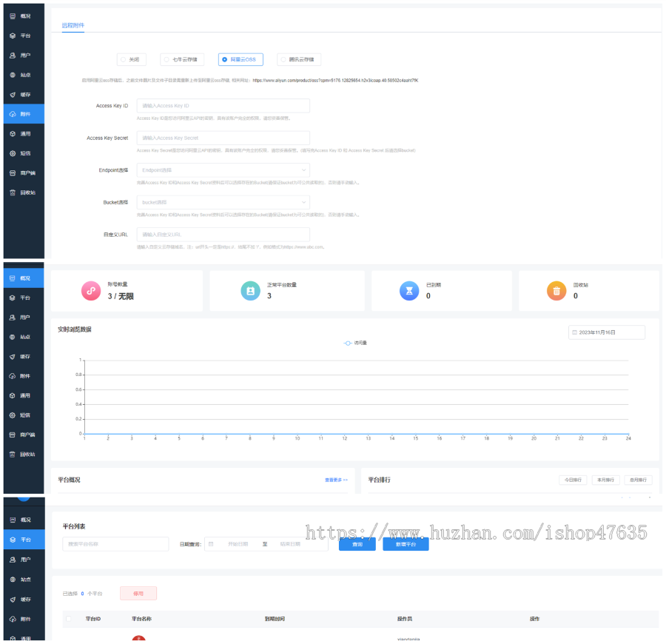
Task: Switch to the 远程附件 tab
Action: [73, 25]
